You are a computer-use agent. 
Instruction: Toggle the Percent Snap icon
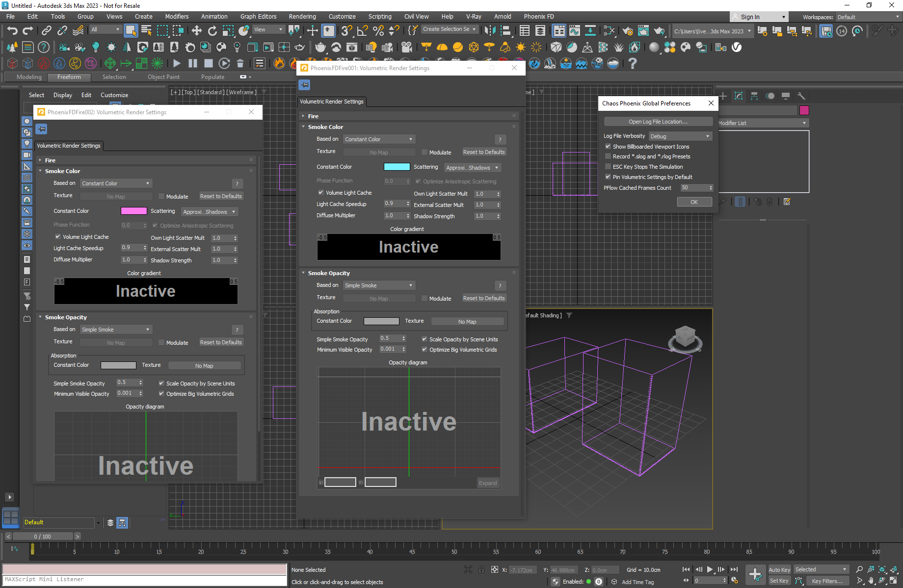(378, 30)
